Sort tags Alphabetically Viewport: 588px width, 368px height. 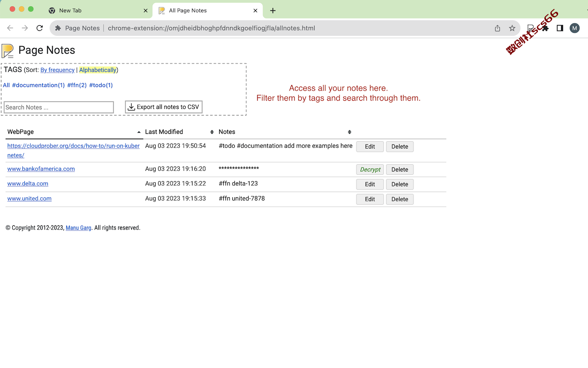pos(98,70)
